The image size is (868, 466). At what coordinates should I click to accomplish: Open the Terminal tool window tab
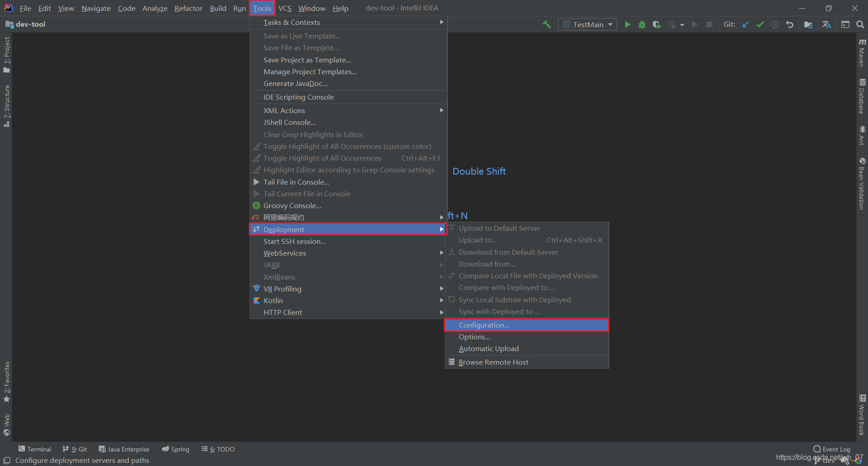tap(35, 449)
